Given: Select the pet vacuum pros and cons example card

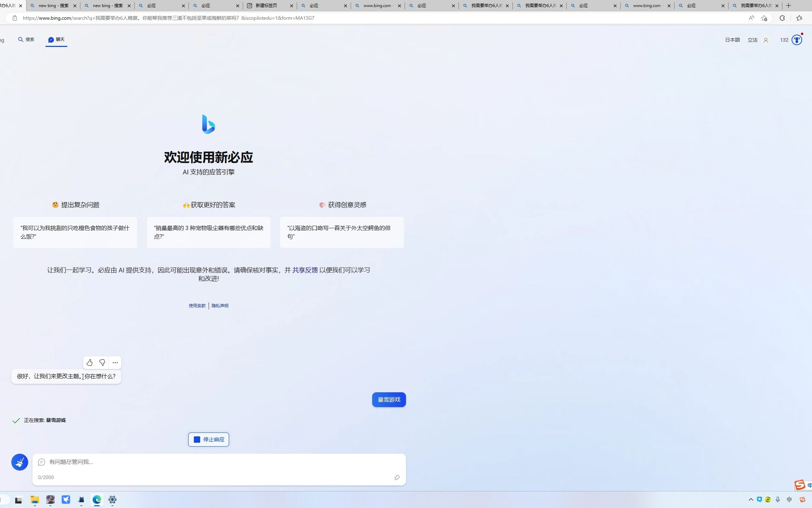Looking at the screenshot, I should point(209,232).
